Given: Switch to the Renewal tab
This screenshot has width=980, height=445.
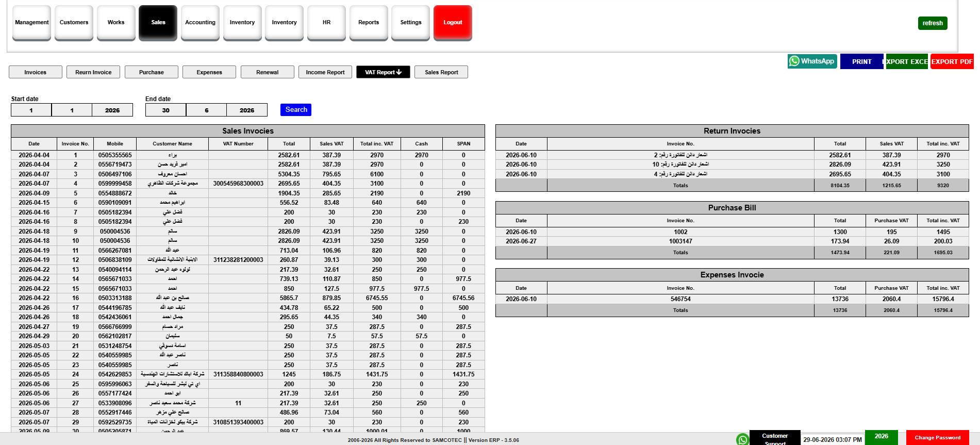Looking at the screenshot, I should pyautogui.click(x=268, y=72).
